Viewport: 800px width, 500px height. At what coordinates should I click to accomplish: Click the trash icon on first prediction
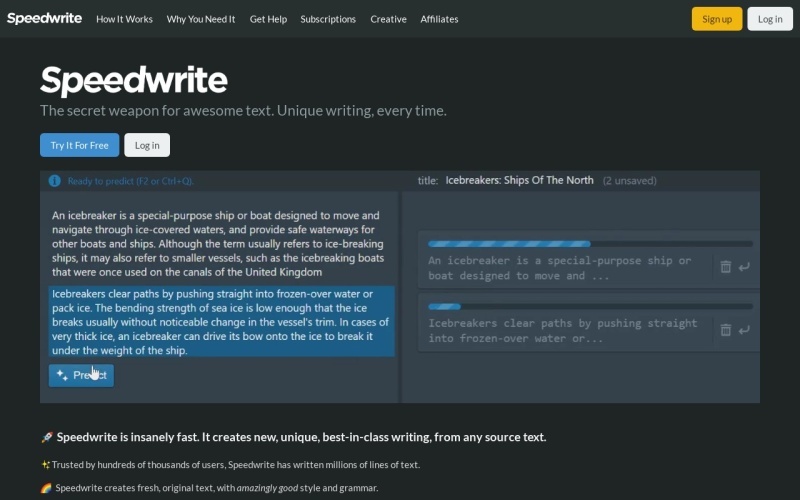[726, 266]
